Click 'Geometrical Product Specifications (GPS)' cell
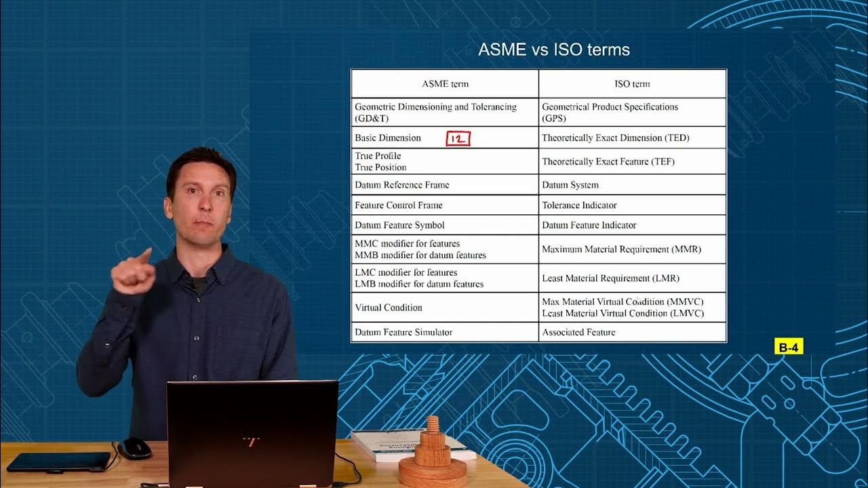This screenshot has height=488, width=868. click(632, 113)
